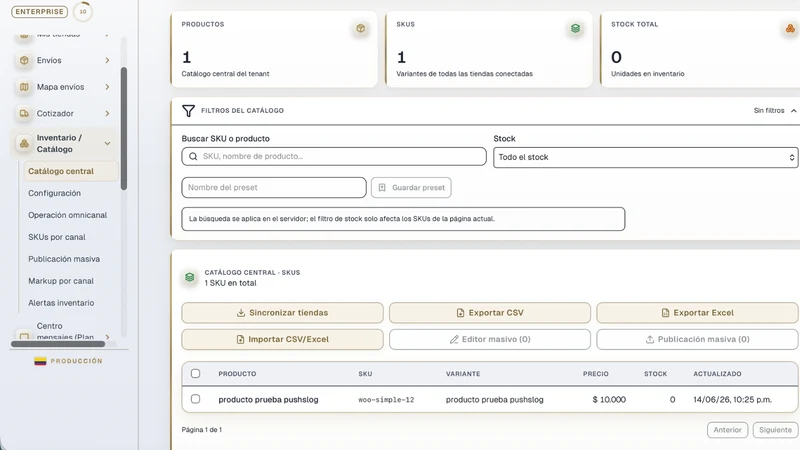This screenshot has width=800, height=450.
Task: Click the ACTUALIZADO column header
Action: [717, 374]
